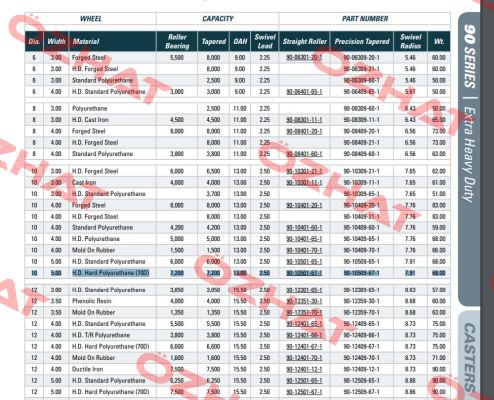Open part number link 90-10301-11-1
The image size is (494, 400).
point(304,183)
